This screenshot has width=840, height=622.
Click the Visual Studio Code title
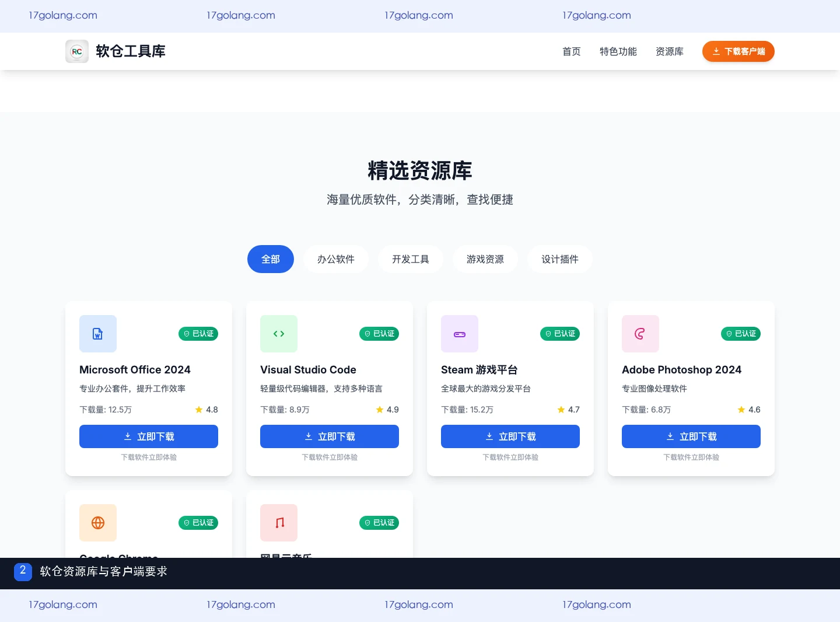[x=308, y=370]
